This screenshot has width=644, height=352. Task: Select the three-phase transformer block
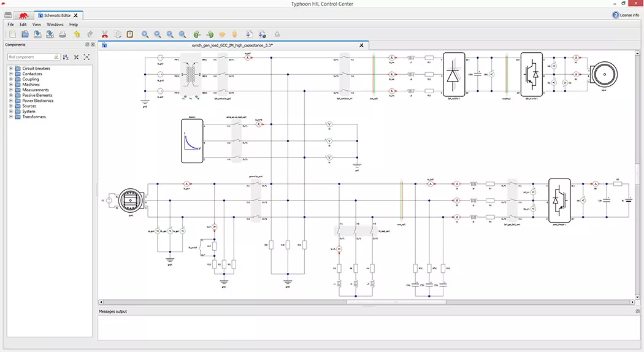click(191, 75)
